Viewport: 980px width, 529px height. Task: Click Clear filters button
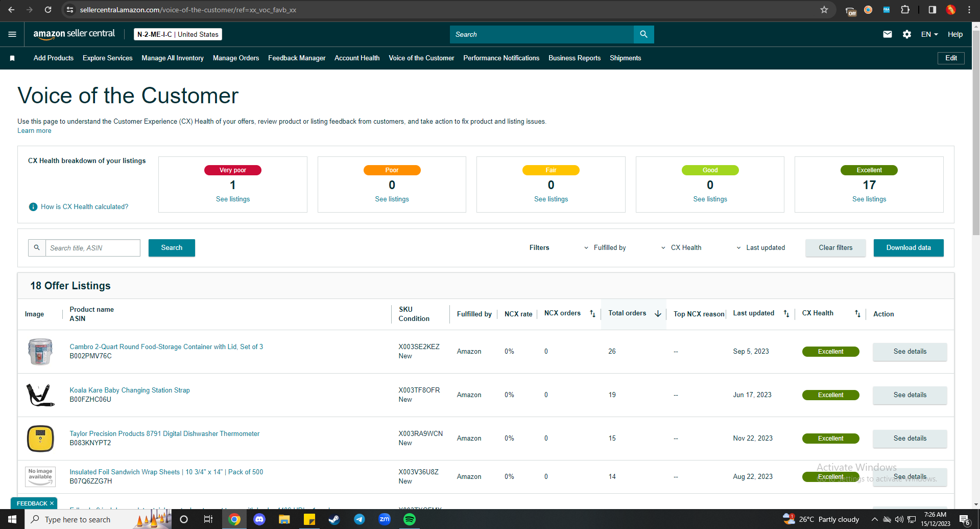(835, 248)
